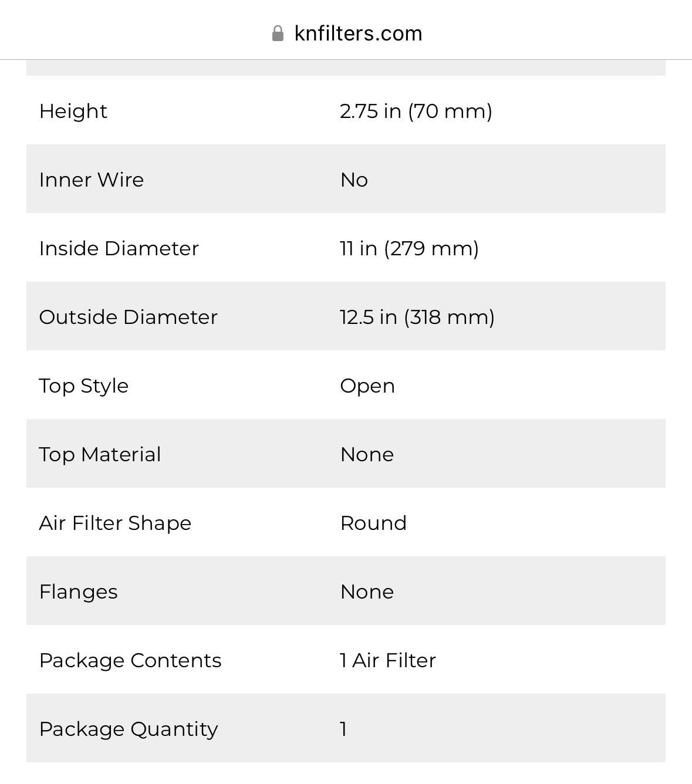Select the Top Style label
The image size is (692, 784).
pyautogui.click(x=84, y=386)
